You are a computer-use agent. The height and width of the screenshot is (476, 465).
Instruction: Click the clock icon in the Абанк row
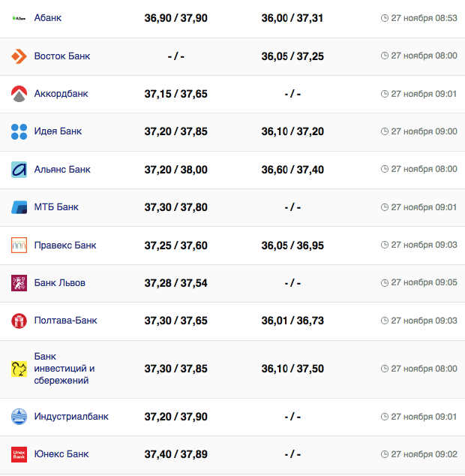click(385, 18)
